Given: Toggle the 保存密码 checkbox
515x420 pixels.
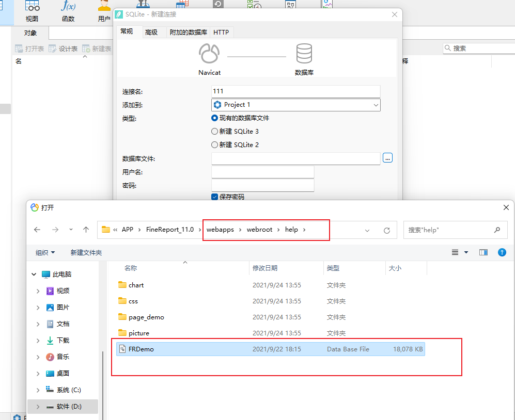Looking at the screenshot, I should [x=214, y=197].
